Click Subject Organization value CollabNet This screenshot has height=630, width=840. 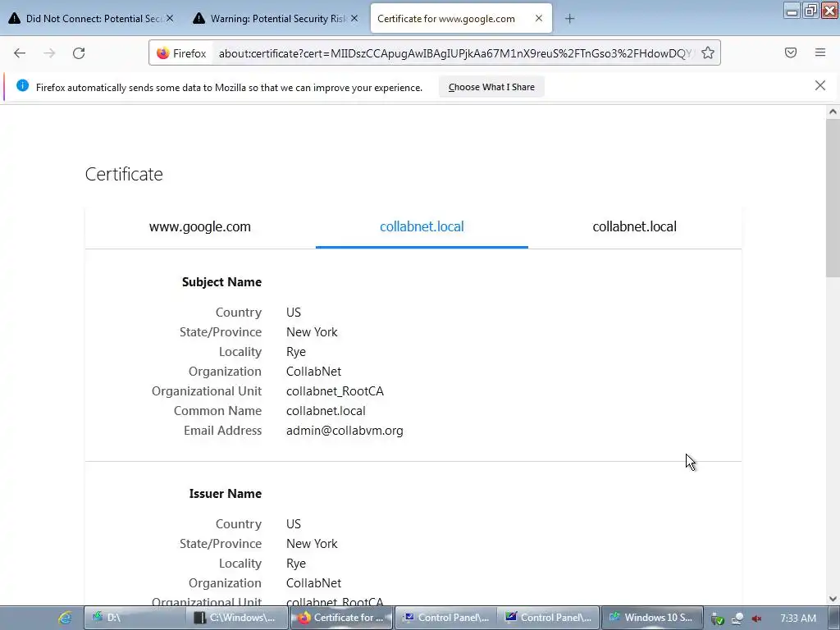tap(313, 372)
